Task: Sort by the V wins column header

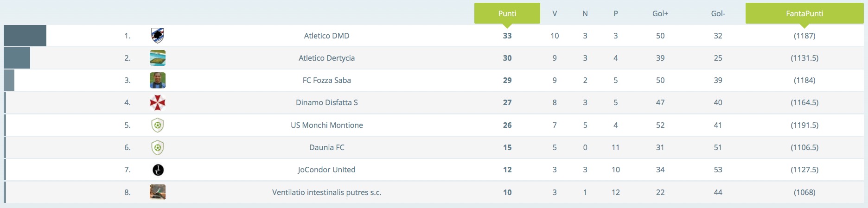Action: coord(555,13)
